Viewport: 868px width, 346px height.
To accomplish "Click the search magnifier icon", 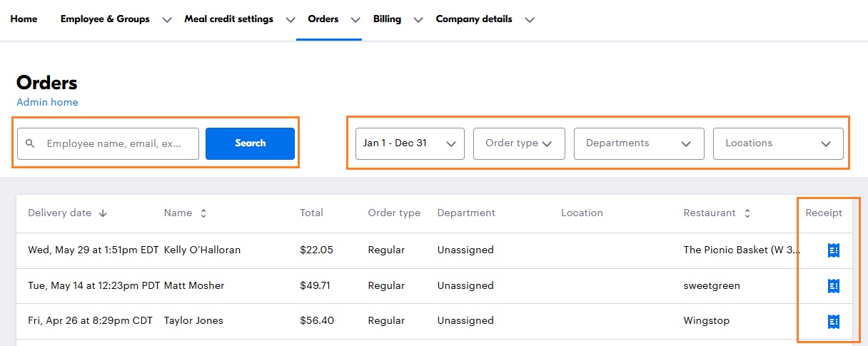I will pos(30,143).
